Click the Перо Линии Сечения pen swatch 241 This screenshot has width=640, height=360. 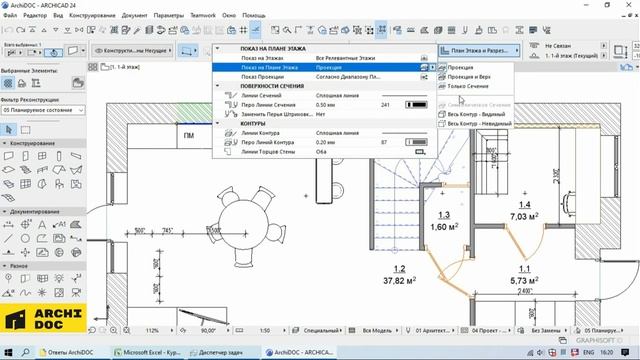point(416,105)
